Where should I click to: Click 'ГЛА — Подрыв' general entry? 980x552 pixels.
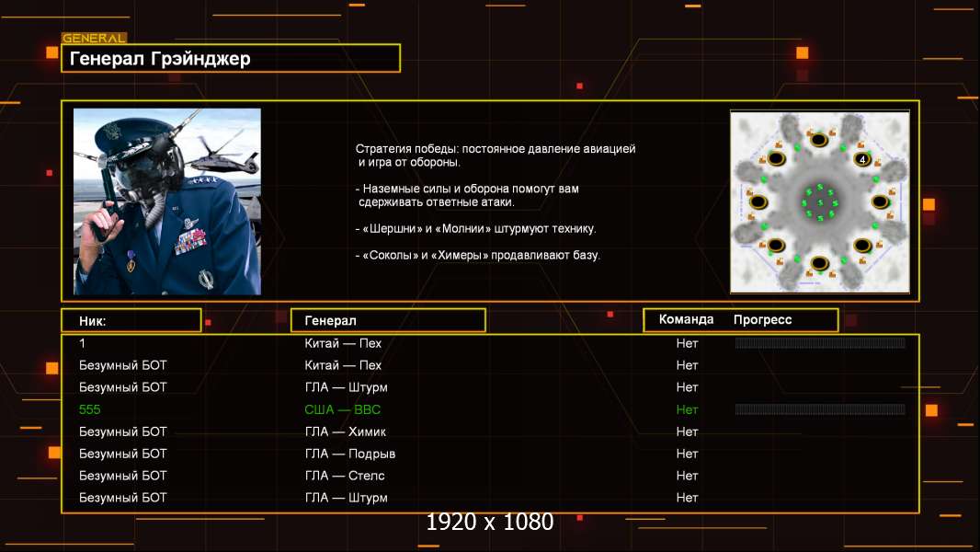[x=350, y=454]
